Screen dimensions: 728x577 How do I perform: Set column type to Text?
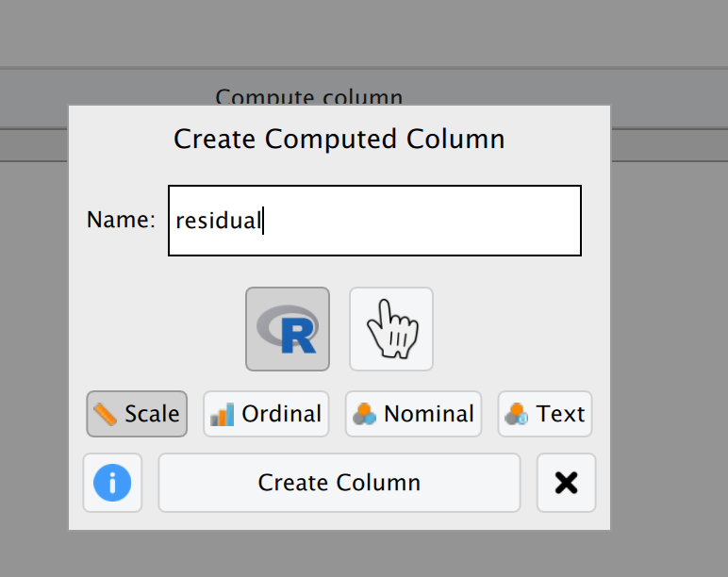pos(545,414)
